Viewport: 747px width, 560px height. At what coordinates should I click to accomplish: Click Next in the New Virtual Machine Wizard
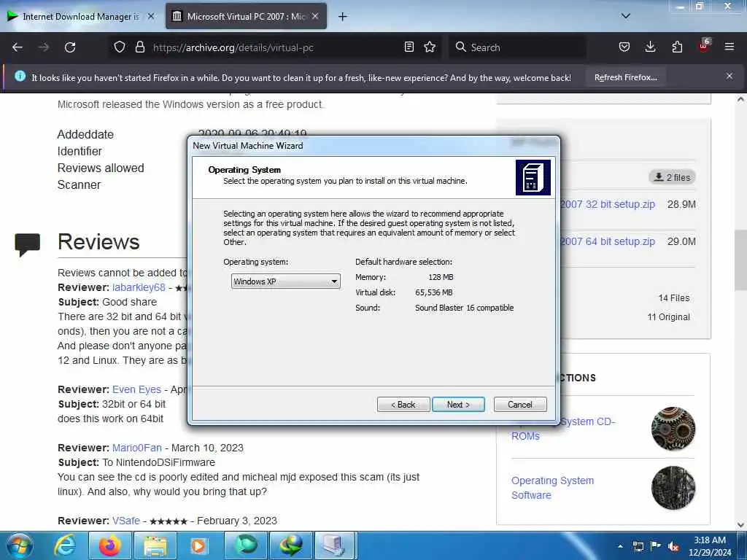[x=458, y=404]
